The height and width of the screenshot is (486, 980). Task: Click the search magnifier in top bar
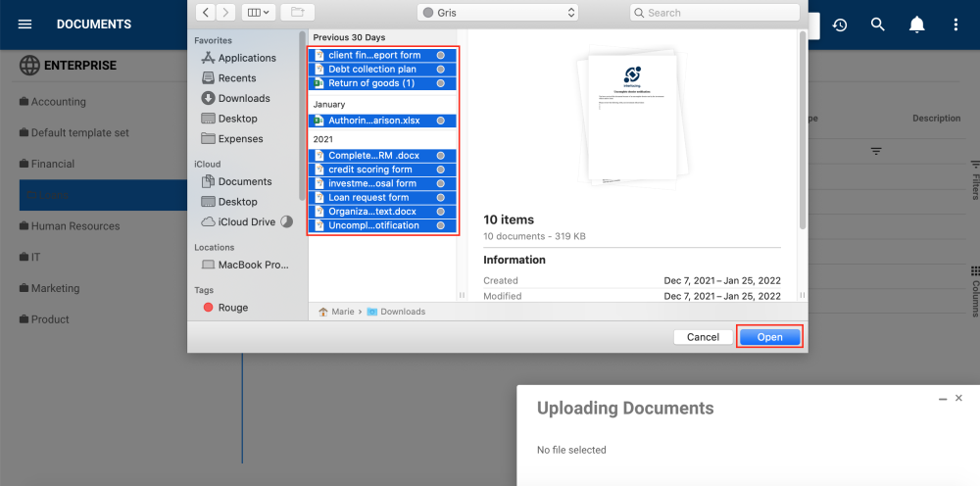tap(877, 24)
